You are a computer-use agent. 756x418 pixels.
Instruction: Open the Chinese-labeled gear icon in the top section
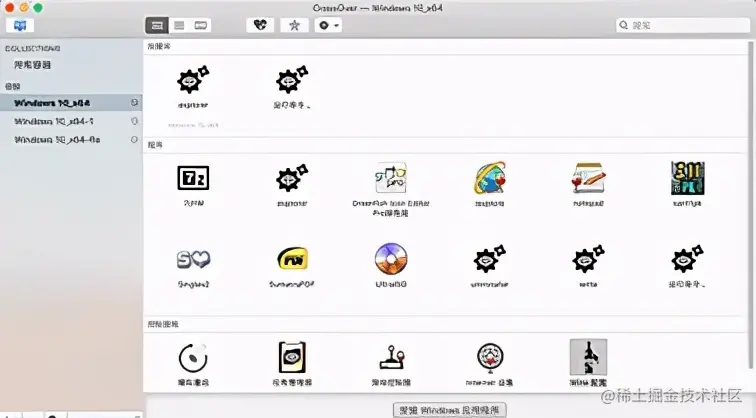pyautogui.click(x=292, y=80)
